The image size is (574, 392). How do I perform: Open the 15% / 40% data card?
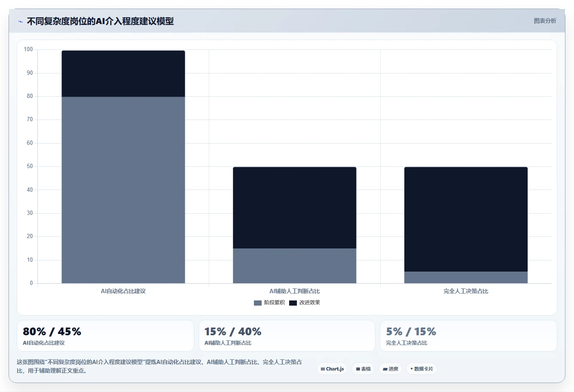tap(287, 336)
